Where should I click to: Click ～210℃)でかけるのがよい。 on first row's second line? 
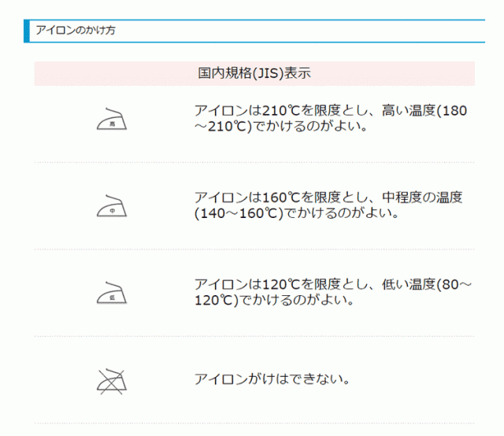click(x=282, y=127)
